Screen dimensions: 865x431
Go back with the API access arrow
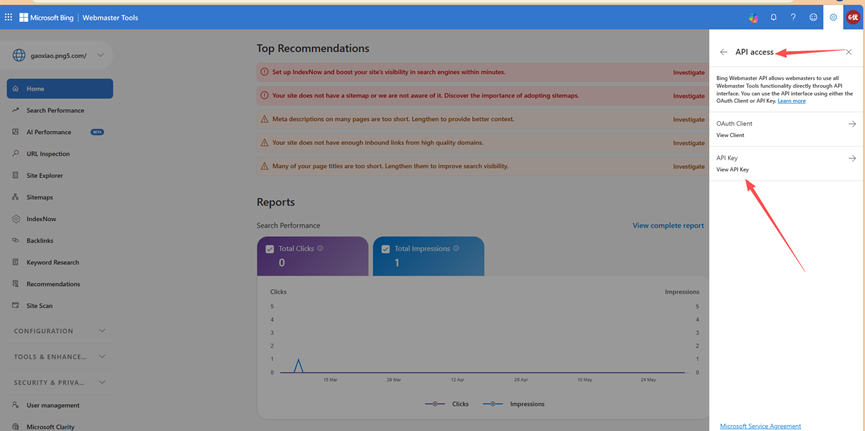[724, 52]
